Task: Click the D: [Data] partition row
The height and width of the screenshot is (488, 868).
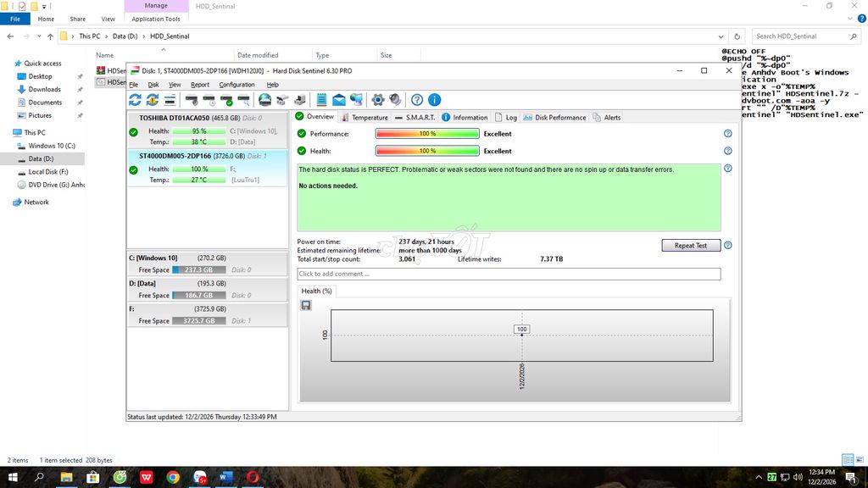Action: (208, 290)
